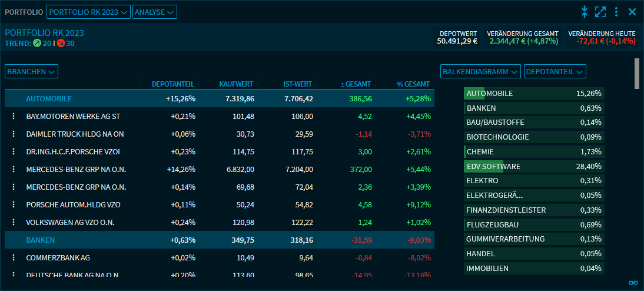Screen dimensions: 644x291
Task: Open row menu for Bay.Motoren Werke
Action: coord(12,117)
